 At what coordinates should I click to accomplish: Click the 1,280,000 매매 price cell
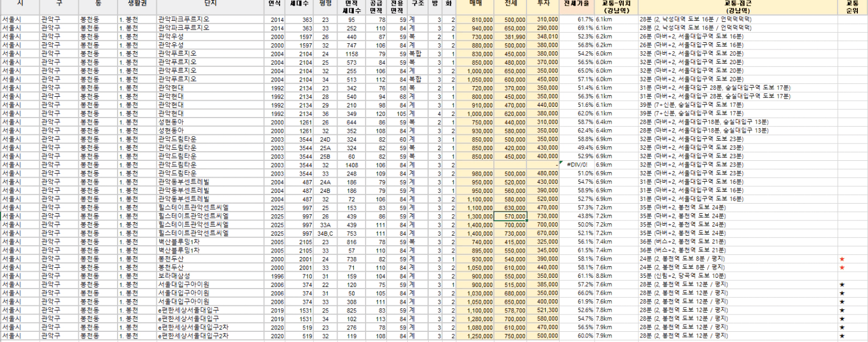(475, 318)
